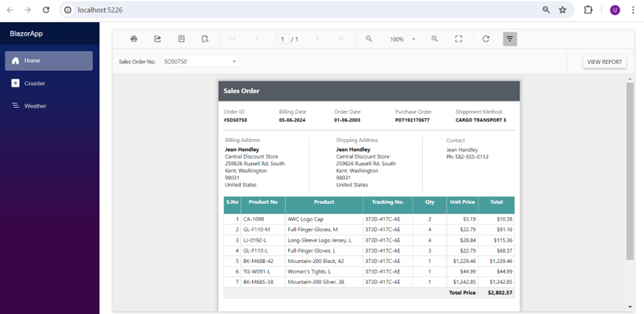Viewport: 644px width, 314px height.
Task: Click the Sales Order report header
Action: pyautogui.click(x=369, y=91)
